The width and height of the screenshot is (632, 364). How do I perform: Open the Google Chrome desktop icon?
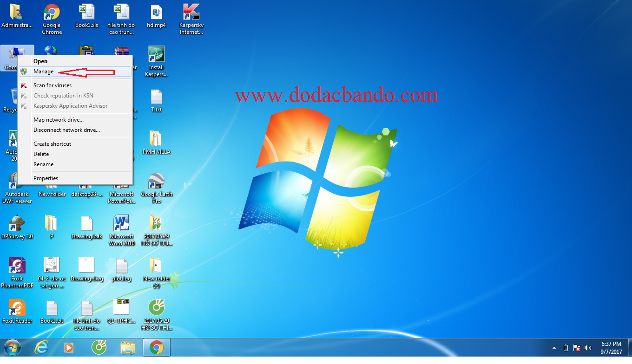[52, 19]
